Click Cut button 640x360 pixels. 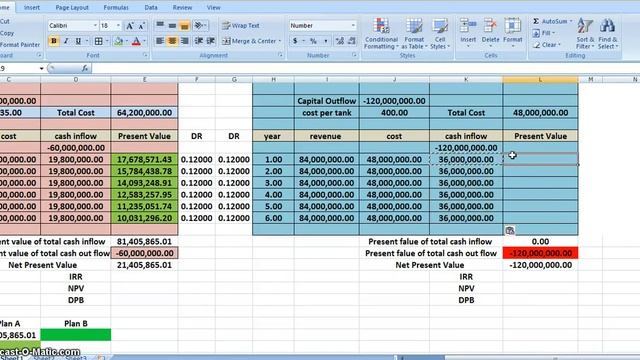5,21
